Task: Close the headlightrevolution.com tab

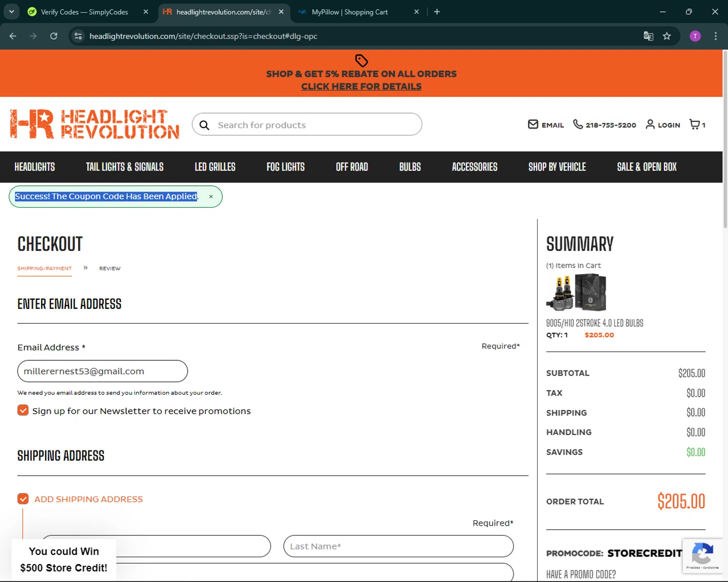Action: tap(281, 12)
